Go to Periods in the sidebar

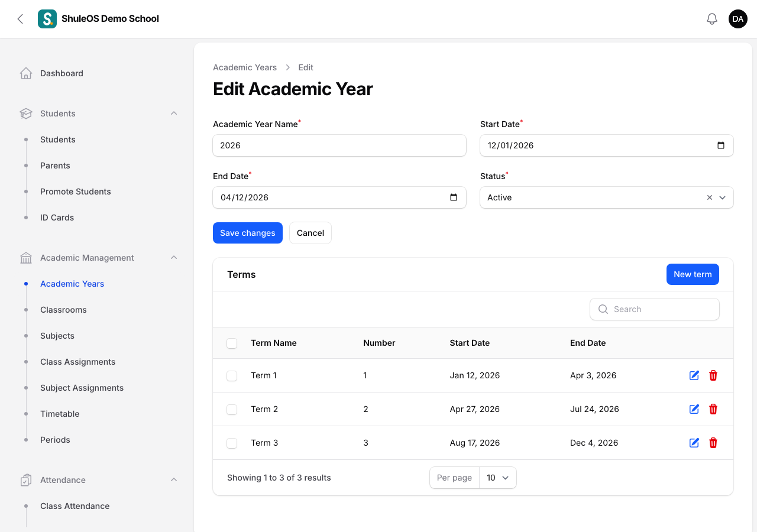click(x=55, y=440)
